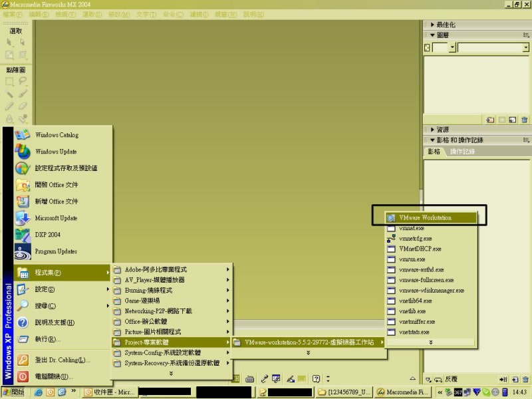Image resolution: width=532 pixels, height=399 pixels.
Task: Select vnetstats.exe entry
Action: click(x=431, y=332)
